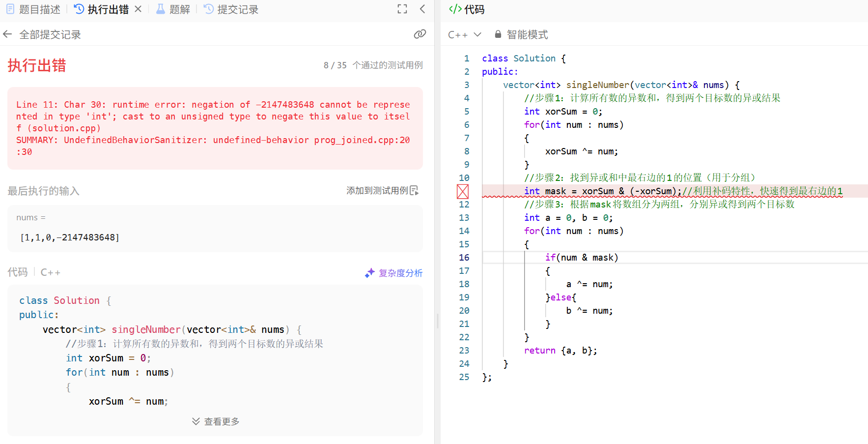Click the 最后执行的输入 label
This screenshot has height=444, width=868.
(43, 191)
